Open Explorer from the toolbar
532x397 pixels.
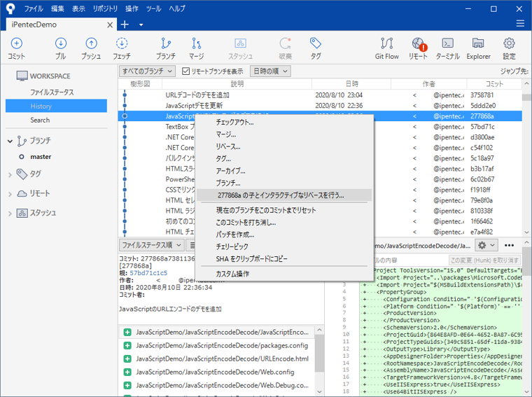[478, 48]
